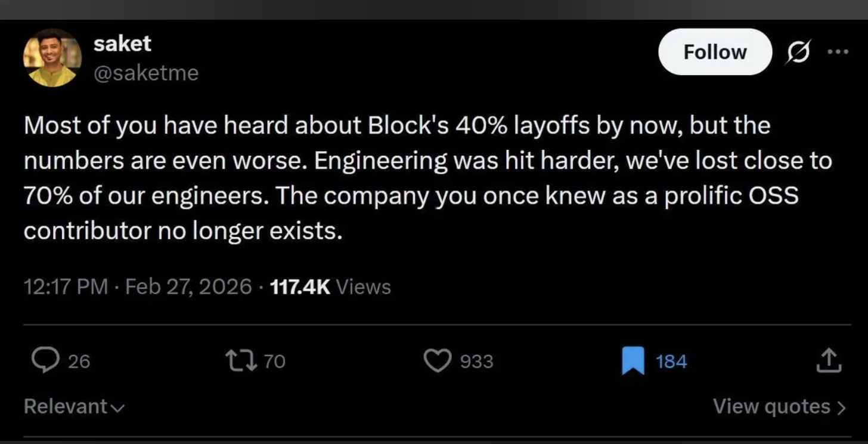
Task: Like the post with heart icon
Action: point(438,361)
